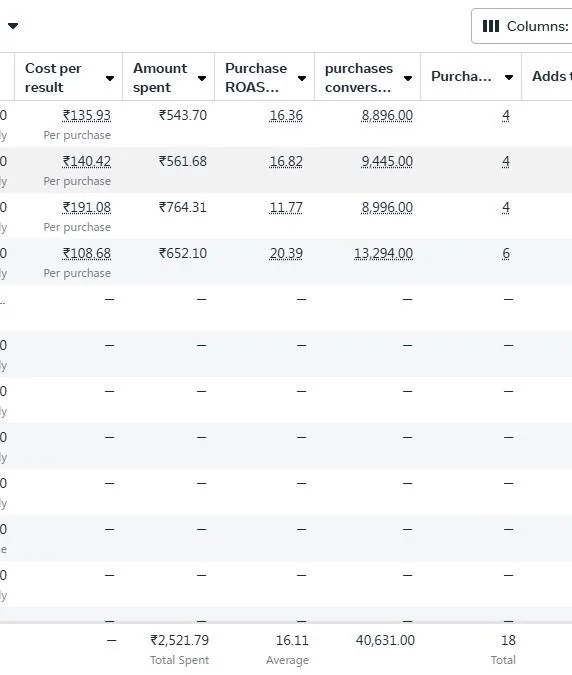Select total purchases 18
The width and height of the screenshot is (572, 675).
508,641
